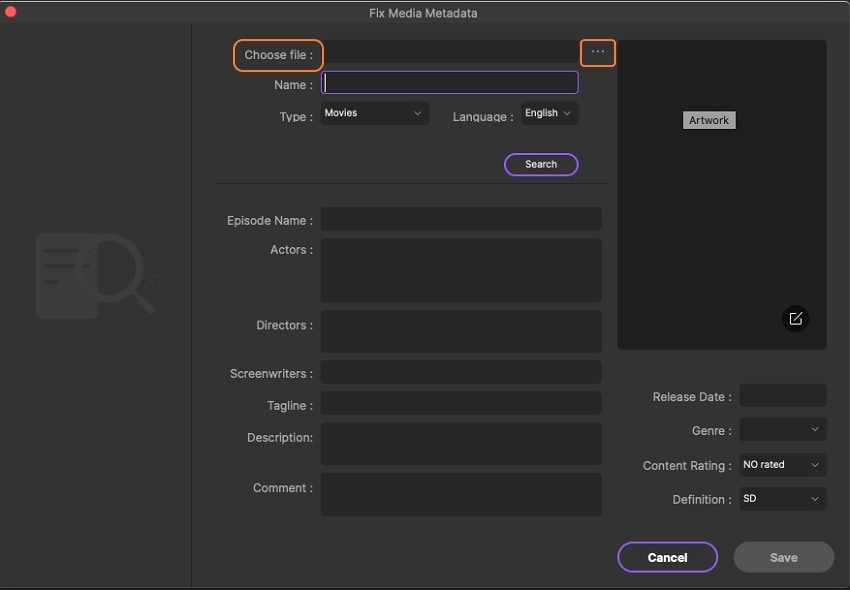Click the Release Date field
The image size is (850, 590).
[x=783, y=396]
